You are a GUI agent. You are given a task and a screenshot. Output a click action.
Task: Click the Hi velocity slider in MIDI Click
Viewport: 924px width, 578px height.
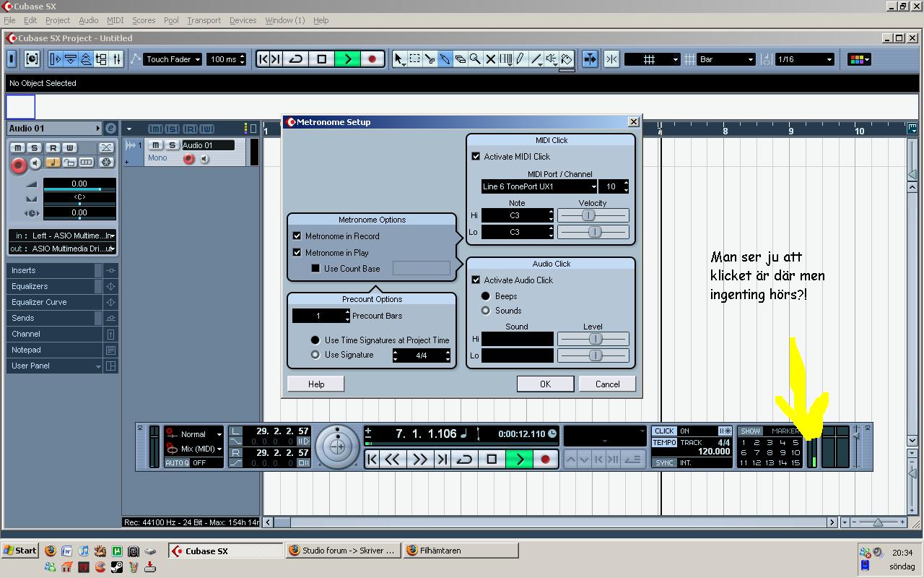(x=593, y=215)
